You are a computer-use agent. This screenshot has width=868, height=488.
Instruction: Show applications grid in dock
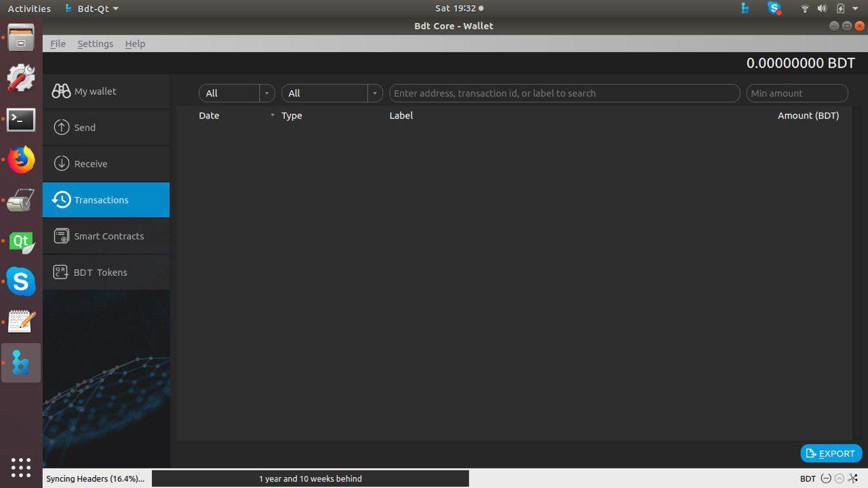(21, 467)
